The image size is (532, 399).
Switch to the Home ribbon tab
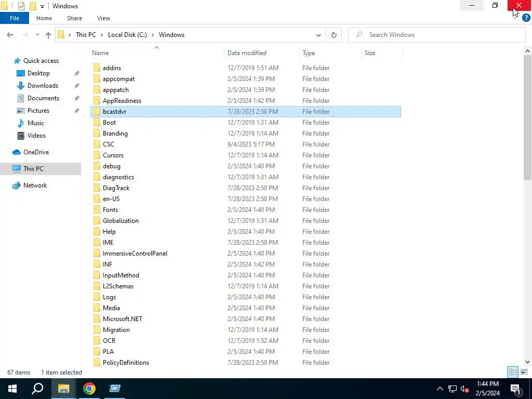tap(44, 18)
